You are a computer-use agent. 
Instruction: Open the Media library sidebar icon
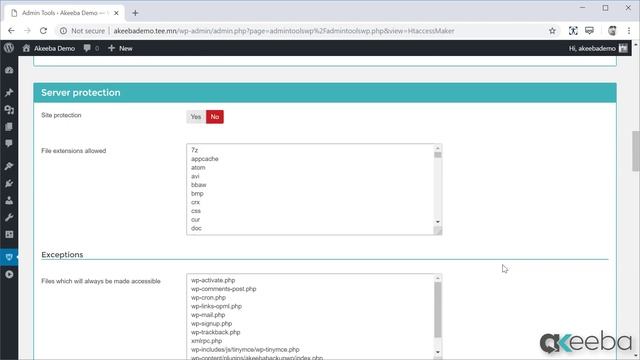9,110
